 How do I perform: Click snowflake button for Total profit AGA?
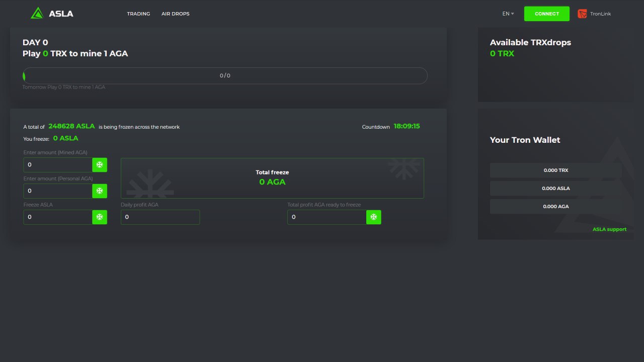click(374, 217)
